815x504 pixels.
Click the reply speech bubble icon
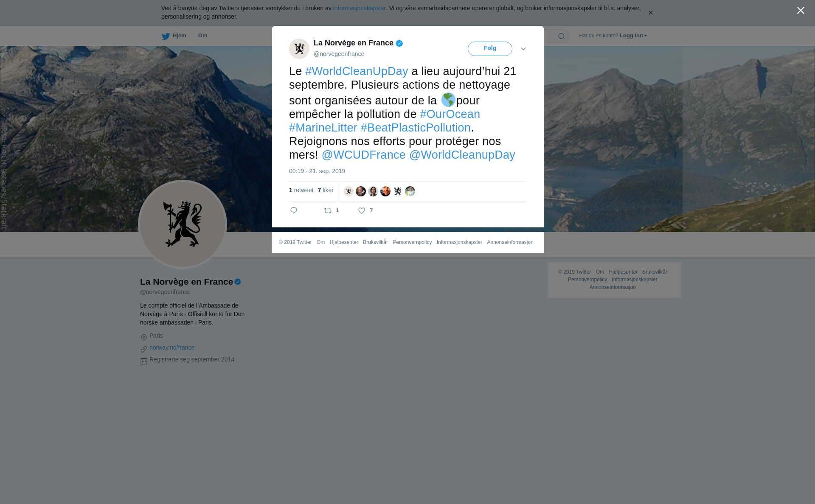[294, 210]
